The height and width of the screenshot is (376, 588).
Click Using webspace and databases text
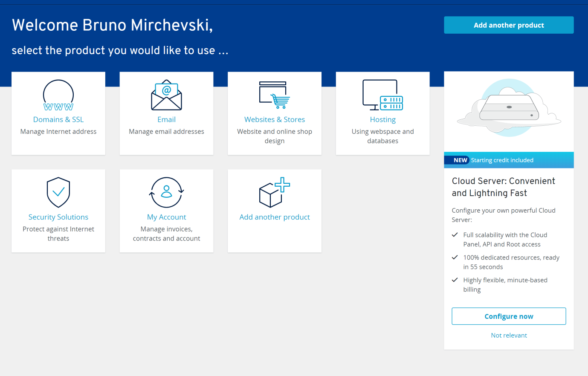pyautogui.click(x=382, y=136)
